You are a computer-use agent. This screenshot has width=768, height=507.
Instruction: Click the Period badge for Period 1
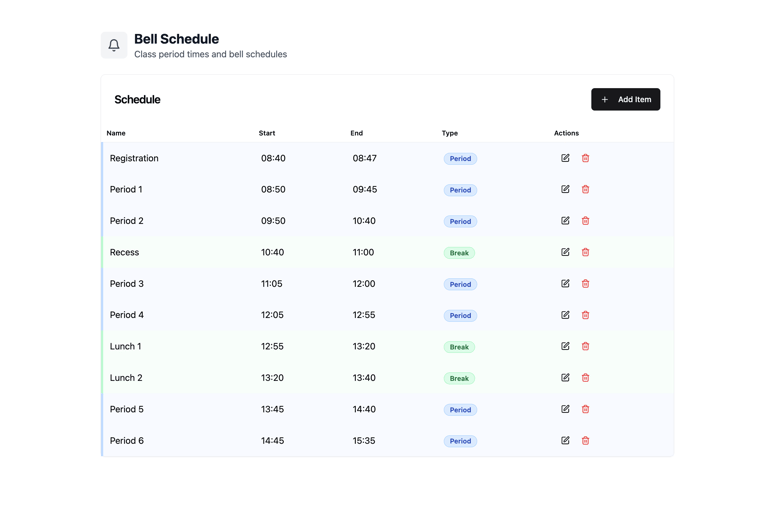tap(460, 190)
